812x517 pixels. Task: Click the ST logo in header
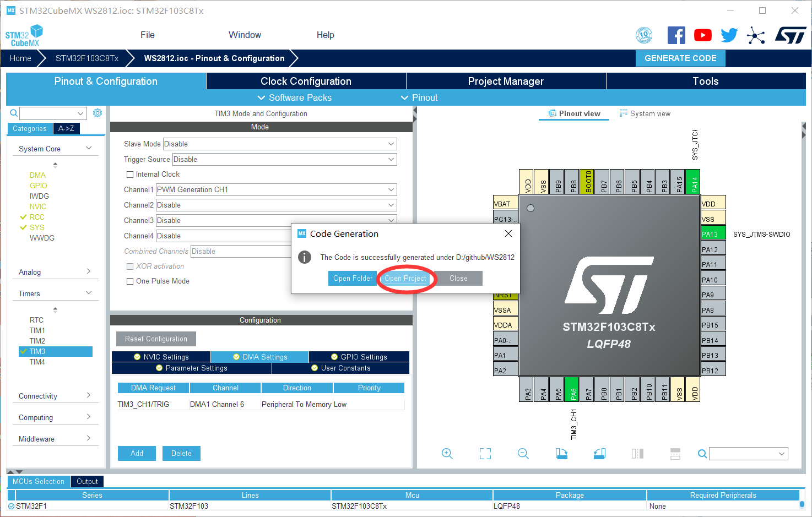point(791,35)
